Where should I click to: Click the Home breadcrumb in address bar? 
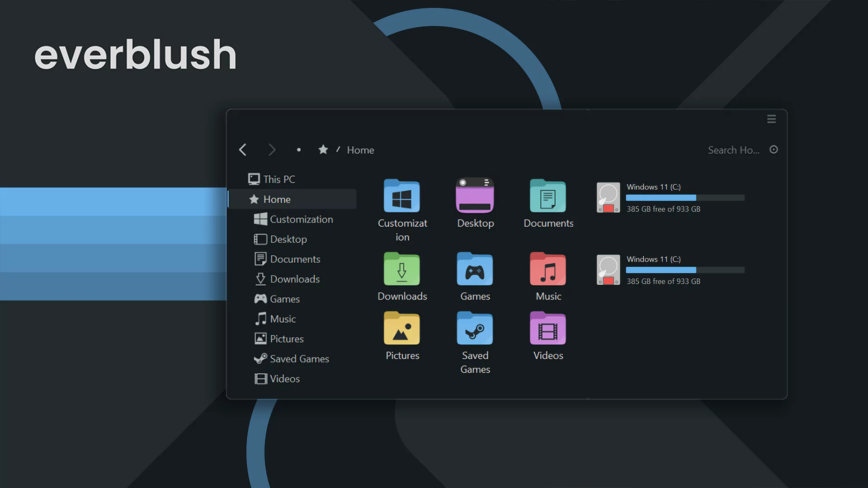pyautogui.click(x=360, y=150)
